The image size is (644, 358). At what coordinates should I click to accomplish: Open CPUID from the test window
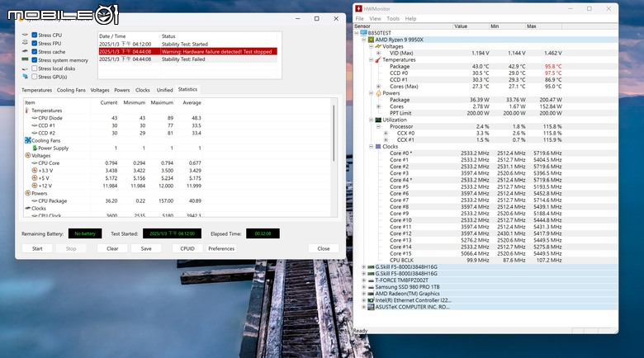click(187, 248)
